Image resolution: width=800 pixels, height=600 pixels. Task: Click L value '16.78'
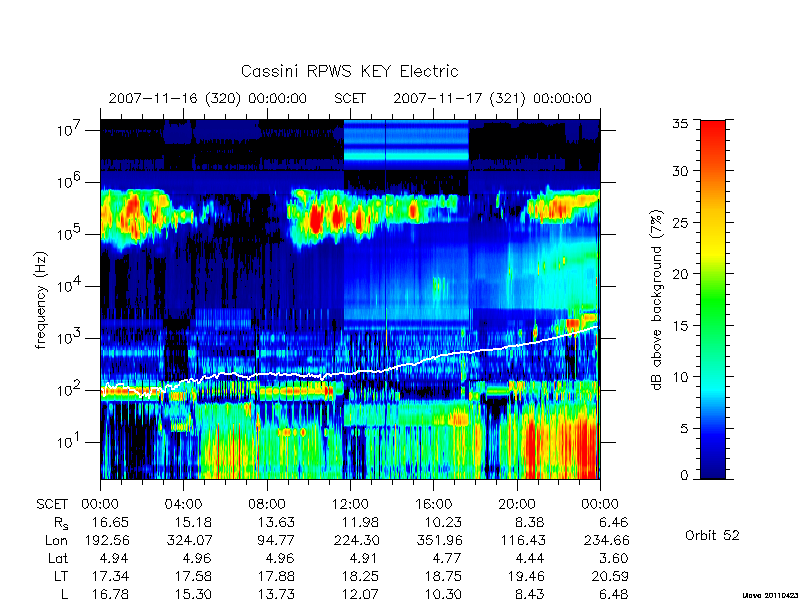tap(110, 594)
